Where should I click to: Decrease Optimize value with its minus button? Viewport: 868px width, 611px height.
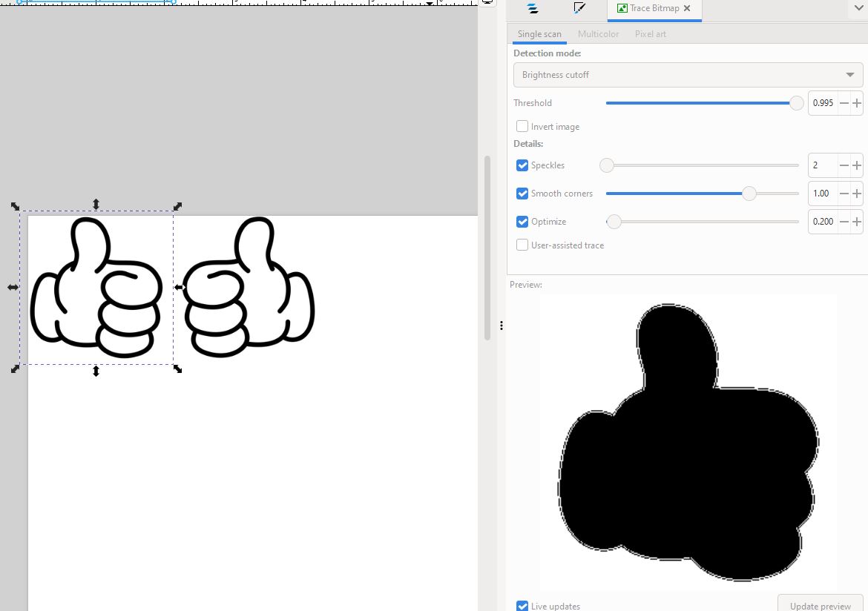[844, 222]
